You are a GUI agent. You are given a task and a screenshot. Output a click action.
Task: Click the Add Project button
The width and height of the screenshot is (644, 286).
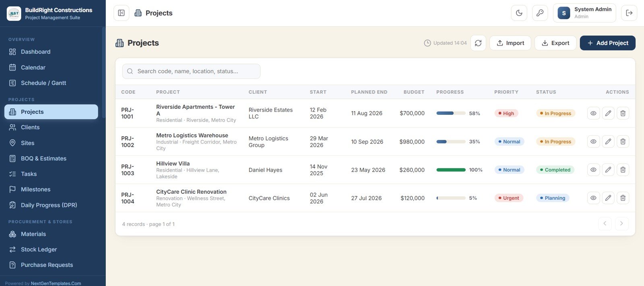[x=607, y=43]
